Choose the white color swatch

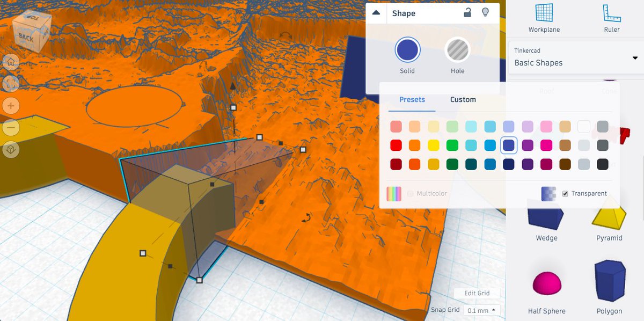584,127
